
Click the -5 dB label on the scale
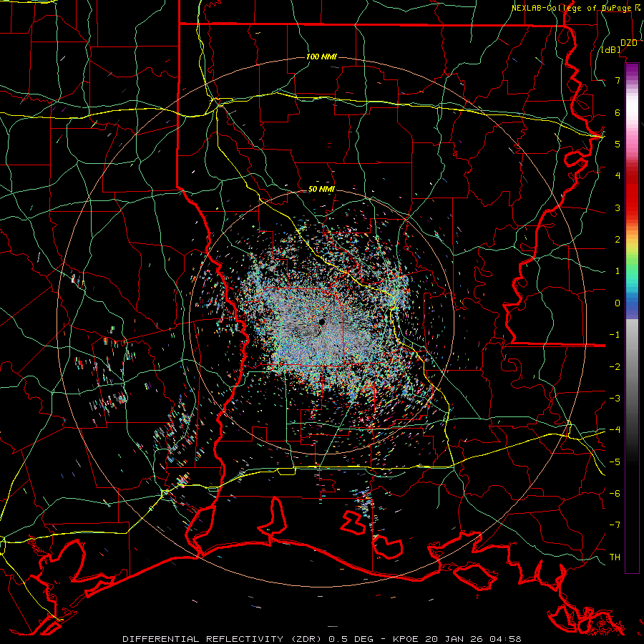pyautogui.click(x=615, y=462)
